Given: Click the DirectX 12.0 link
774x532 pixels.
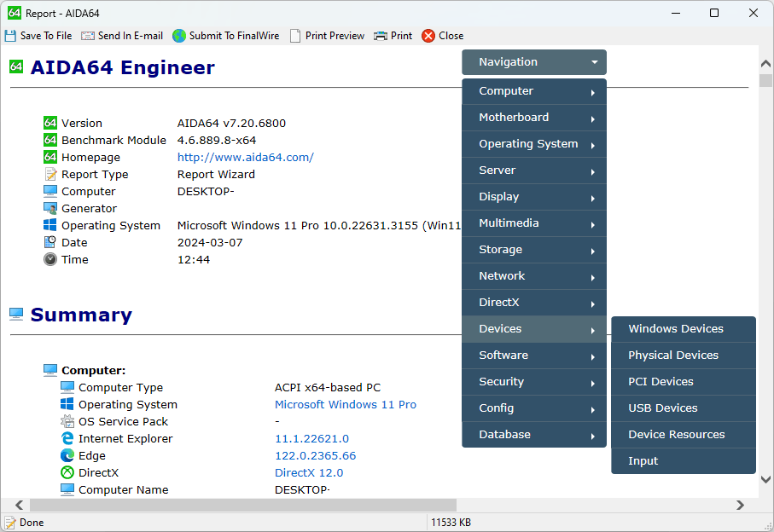Looking at the screenshot, I should click(309, 472).
